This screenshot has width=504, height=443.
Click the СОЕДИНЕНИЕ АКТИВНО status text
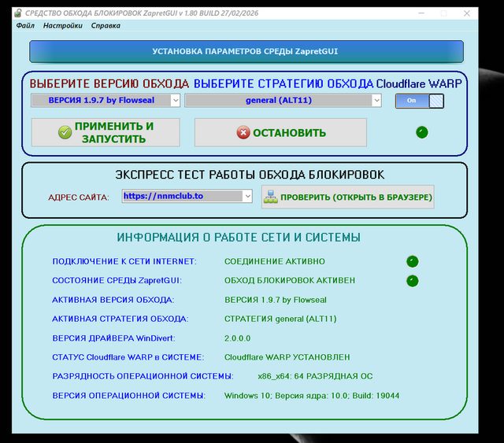tap(275, 261)
